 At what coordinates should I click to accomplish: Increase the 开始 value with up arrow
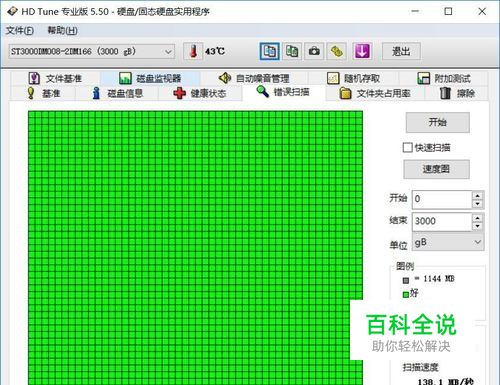(x=478, y=195)
